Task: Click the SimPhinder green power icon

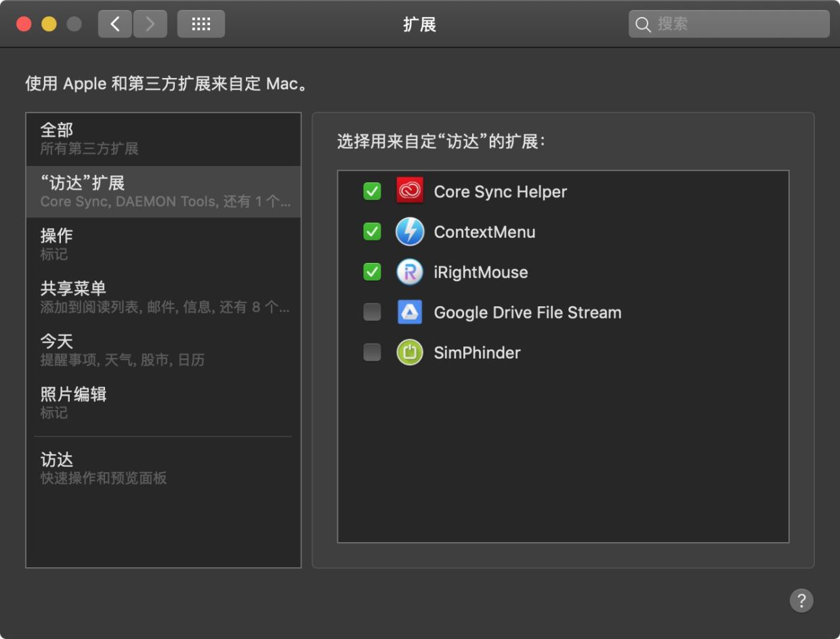Action: (410, 352)
